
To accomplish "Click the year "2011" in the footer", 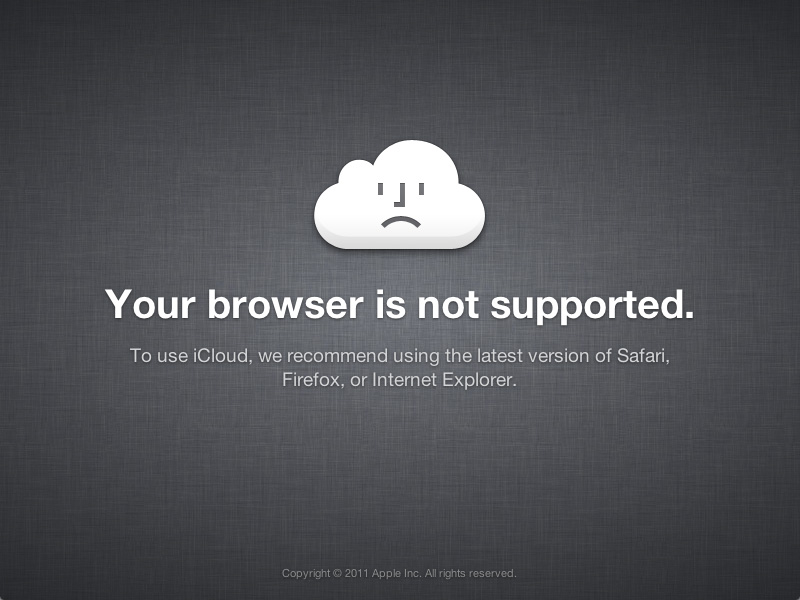I will [x=357, y=573].
